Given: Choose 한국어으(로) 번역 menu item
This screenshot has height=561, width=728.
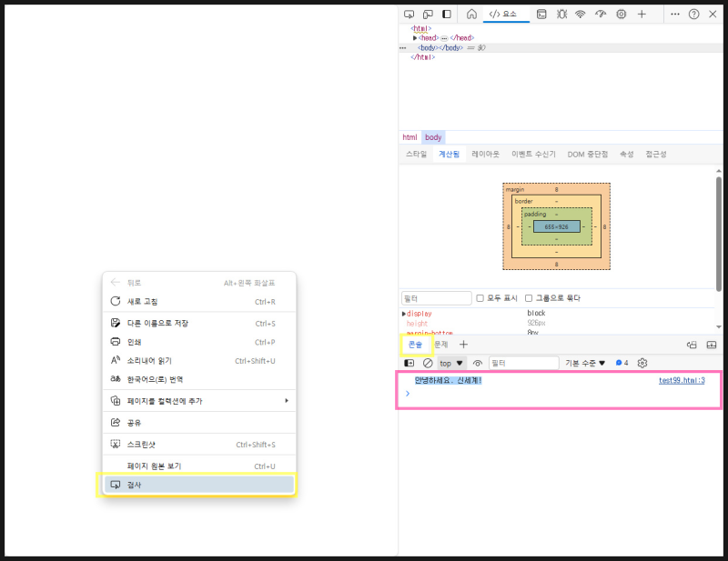Looking at the screenshot, I should click(198, 378).
